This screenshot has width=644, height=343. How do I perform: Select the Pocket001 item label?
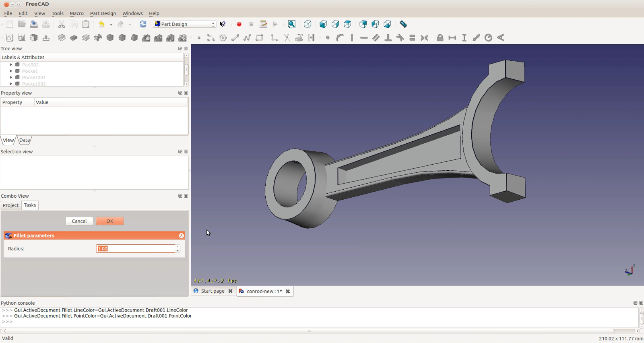click(34, 77)
